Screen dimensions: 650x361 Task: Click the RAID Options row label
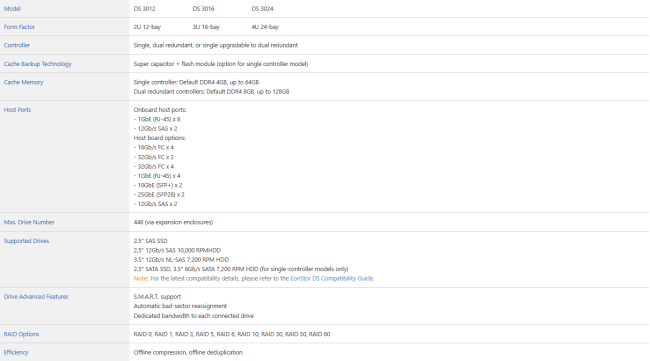click(21, 334)
